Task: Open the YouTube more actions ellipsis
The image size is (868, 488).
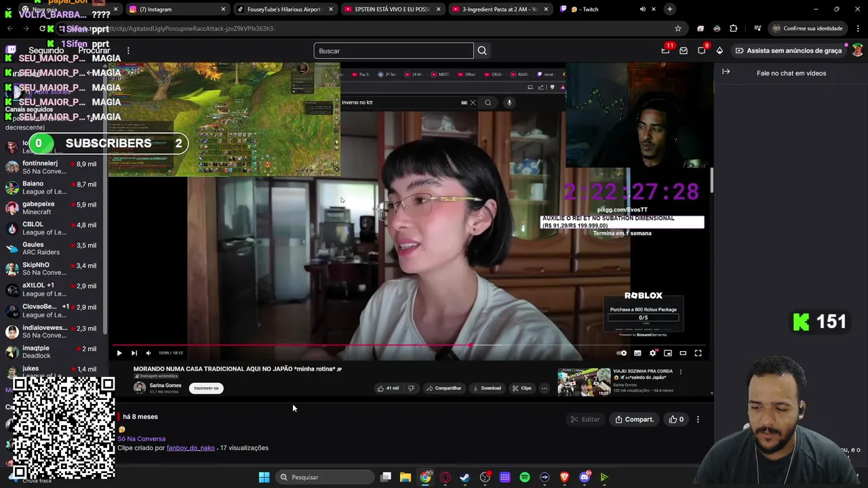Action: point(545,388)
